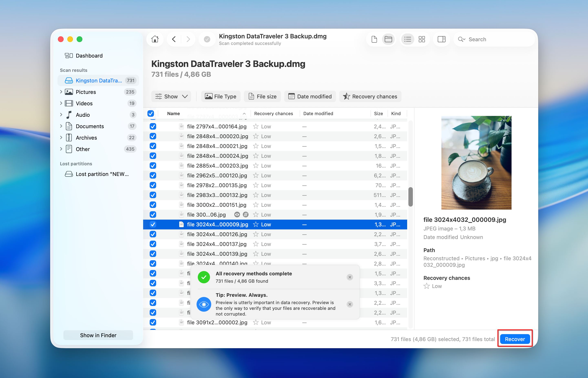Open Videos category in sidebar
Screen dimensions: 588x378
tap(98, 103)
